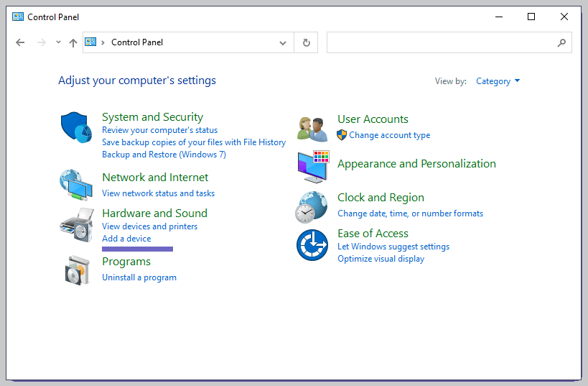
Task: Click the User Accounts people icon
Action: pos(312,129)
